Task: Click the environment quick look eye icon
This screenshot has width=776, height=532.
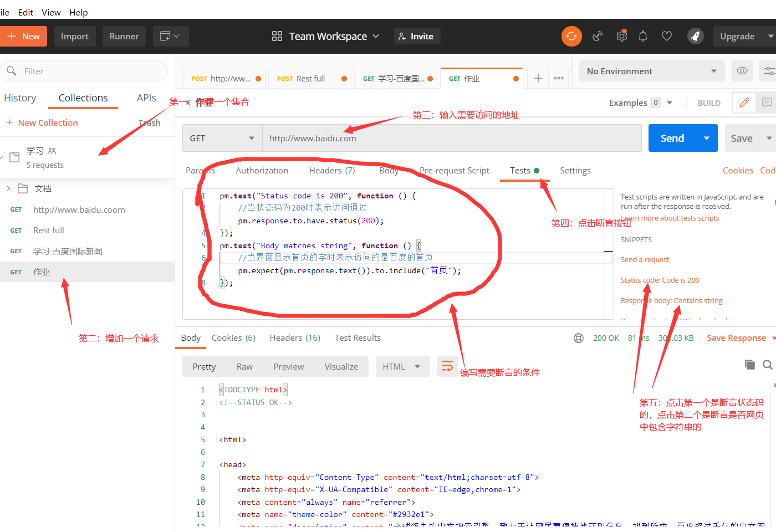Action: coord(742,71)
